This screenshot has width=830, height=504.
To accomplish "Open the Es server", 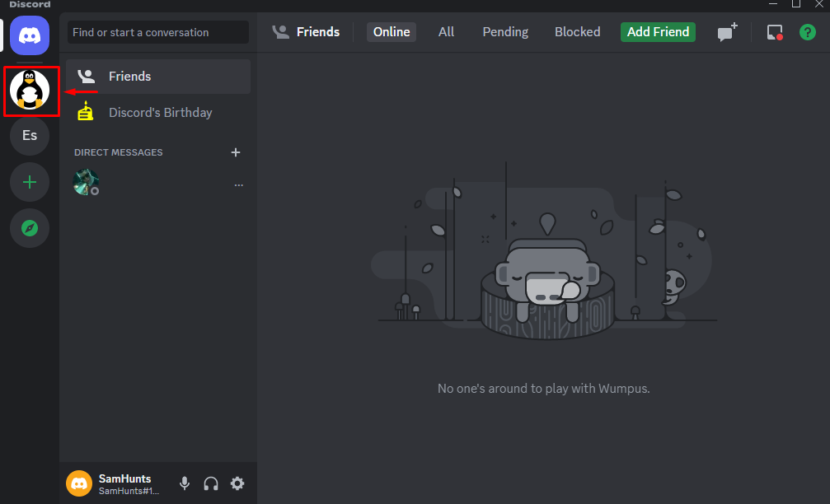I will coord(30,135).
